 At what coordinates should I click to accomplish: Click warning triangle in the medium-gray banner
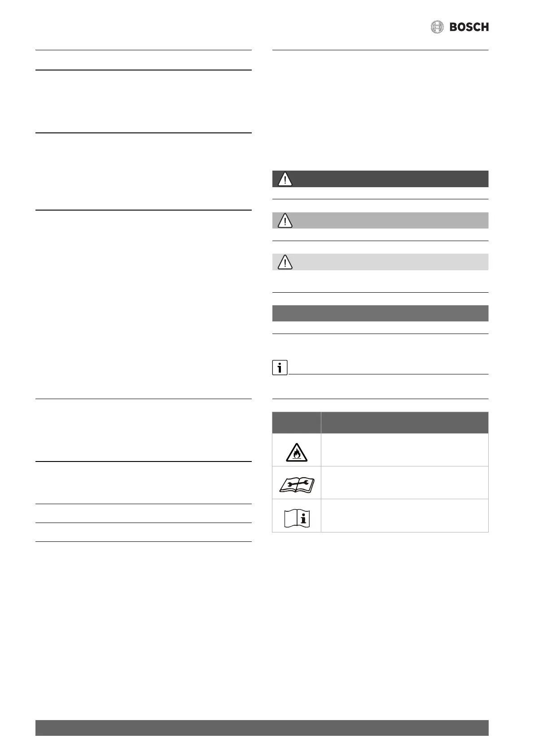(285, 220)
